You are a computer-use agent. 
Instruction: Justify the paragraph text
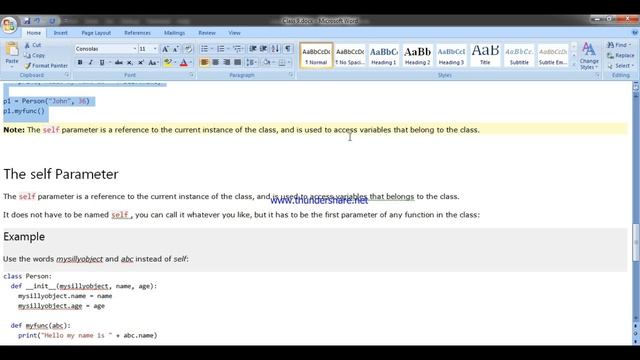tap(238, 62)
